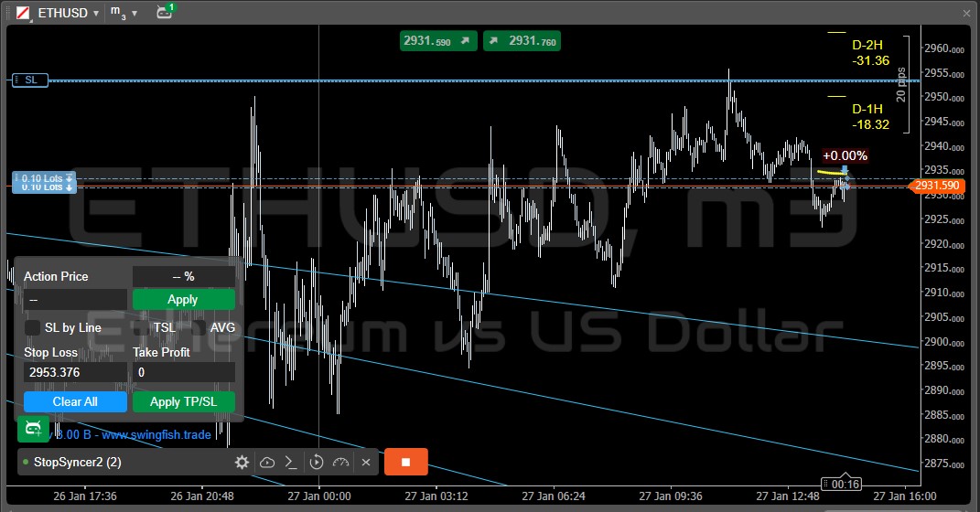Toggle the TSL checkbox
The height and width of the screenshot is (512, 980).
pos(141,327)
